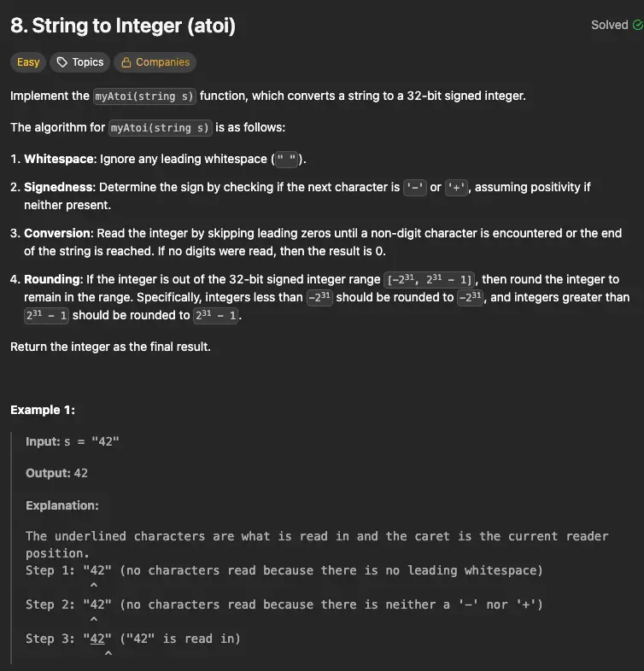Open the Topics tag button

[80, 62]
